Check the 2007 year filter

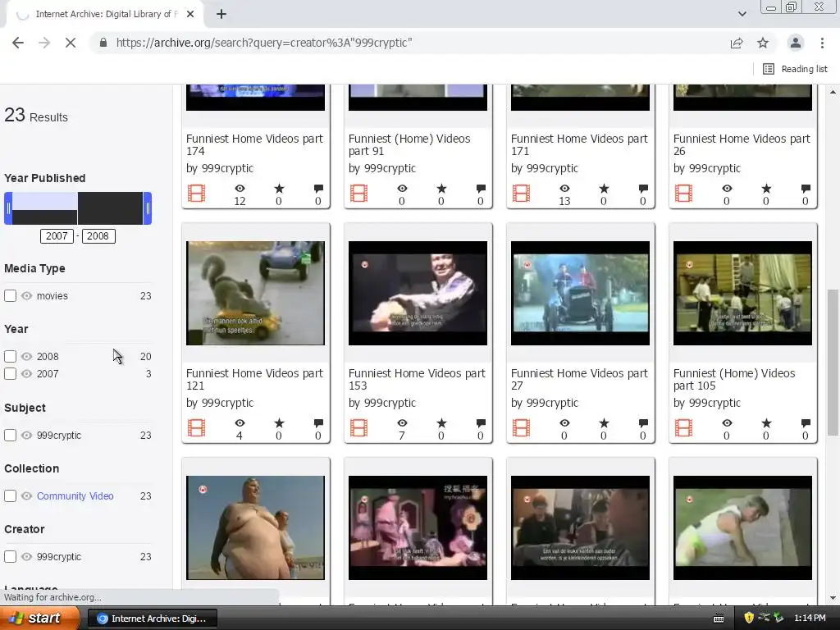(x=10, y=373)
